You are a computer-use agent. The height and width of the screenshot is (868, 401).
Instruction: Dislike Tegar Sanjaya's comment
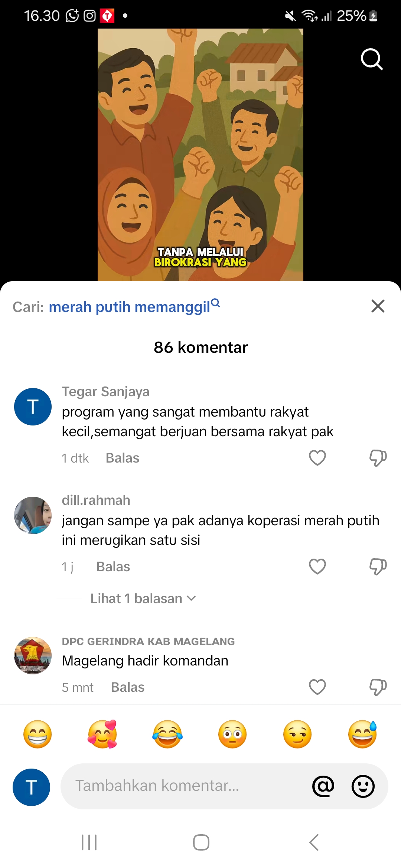tap(378, 458)
